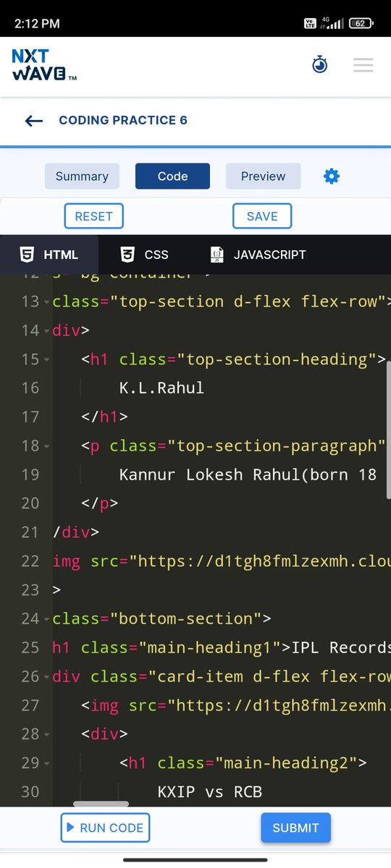This screenshot has width=391, height=868.
Task: Open the hamburger menu
Action: pos(363,65)
